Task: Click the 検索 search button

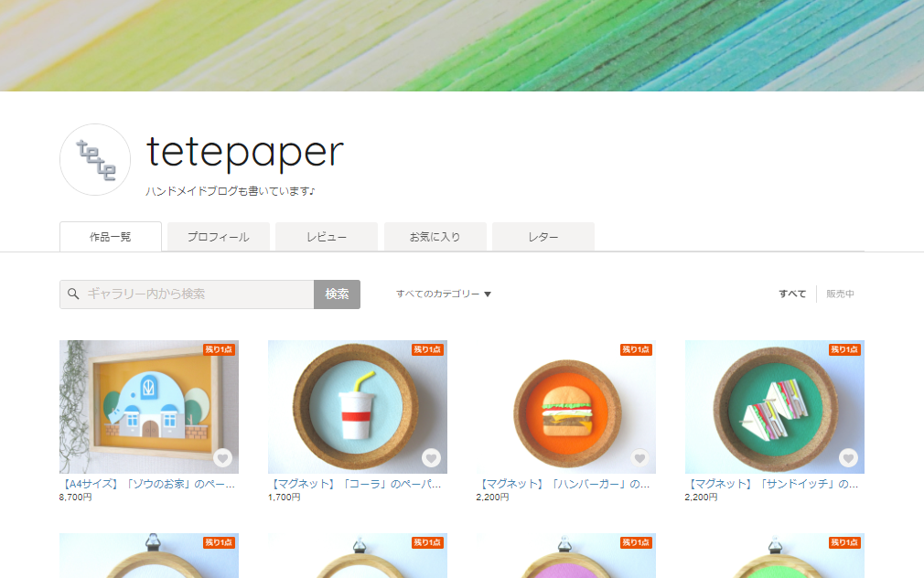Action: (x=337, y=294)
